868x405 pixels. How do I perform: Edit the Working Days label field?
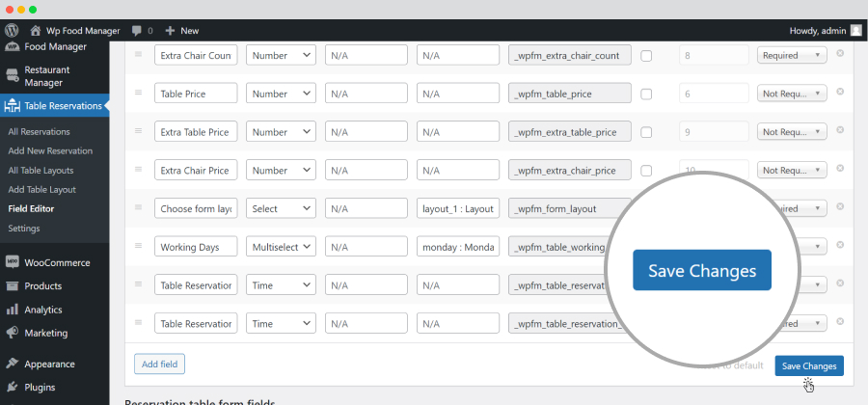click(196, 247)
